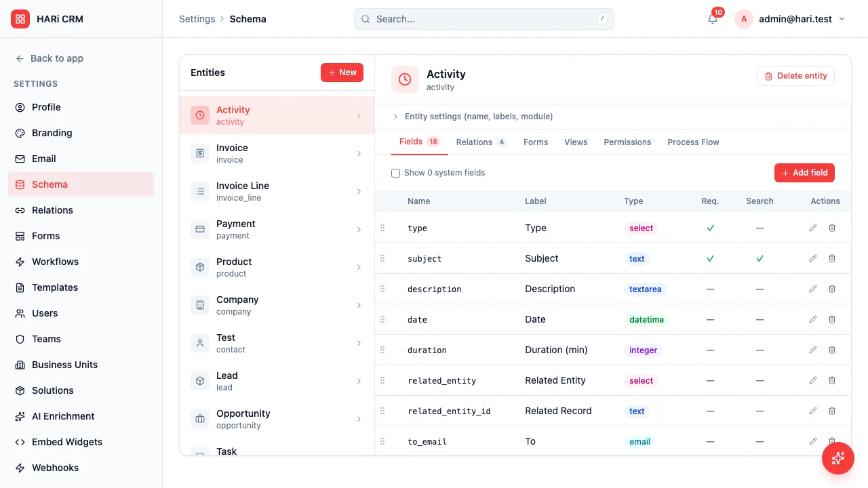The width and height of the screenshot is (868, 488).
Task: Select the Workflows lightning icon in sidebar
Action: tap(18, 262)
